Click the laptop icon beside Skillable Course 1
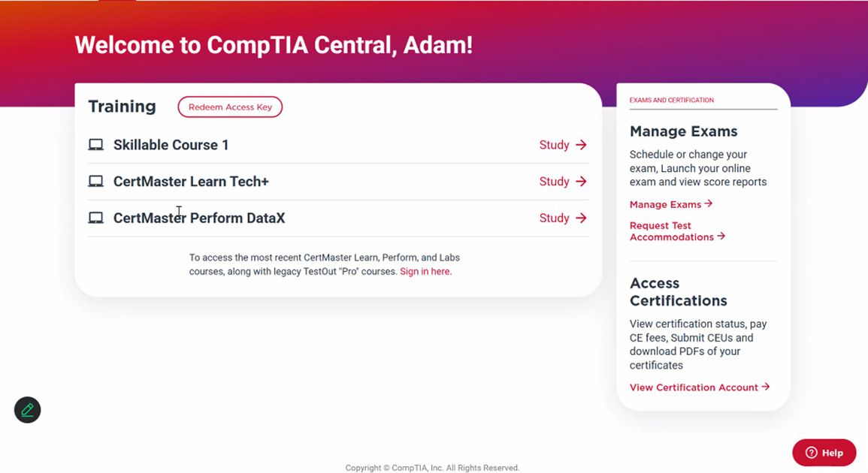 (95, 145)
